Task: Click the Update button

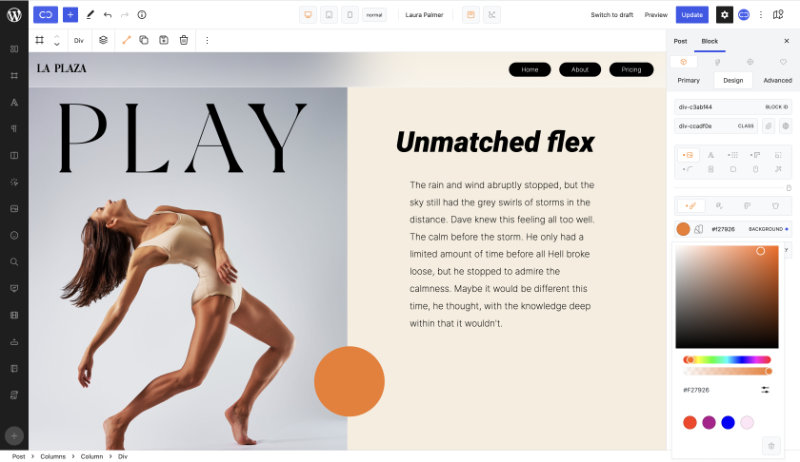Action: [x=692, y=15]
